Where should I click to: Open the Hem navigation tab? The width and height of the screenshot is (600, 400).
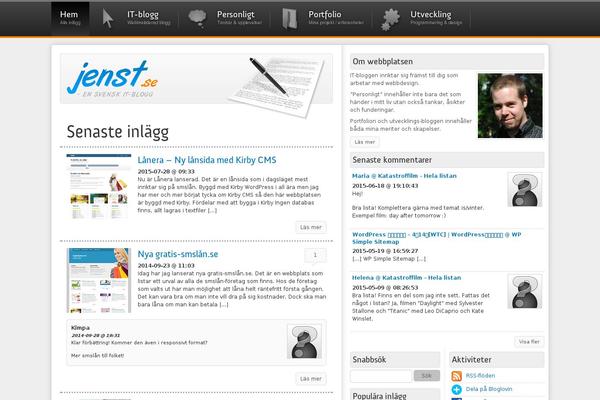click(70, 18)
